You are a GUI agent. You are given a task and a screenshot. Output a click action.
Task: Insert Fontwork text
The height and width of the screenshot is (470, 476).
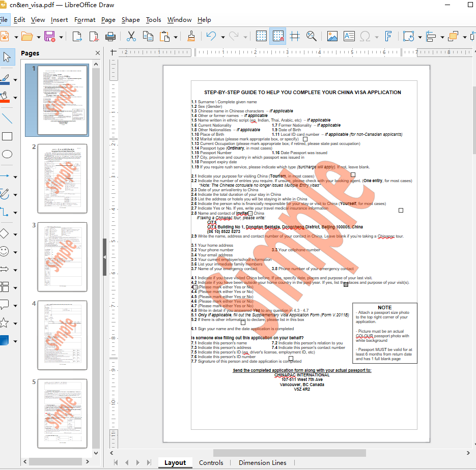[x=388, y=37]
